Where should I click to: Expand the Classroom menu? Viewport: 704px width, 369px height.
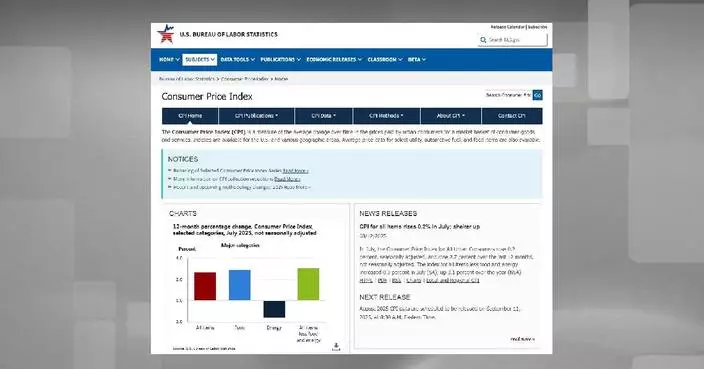pos(385,59)
